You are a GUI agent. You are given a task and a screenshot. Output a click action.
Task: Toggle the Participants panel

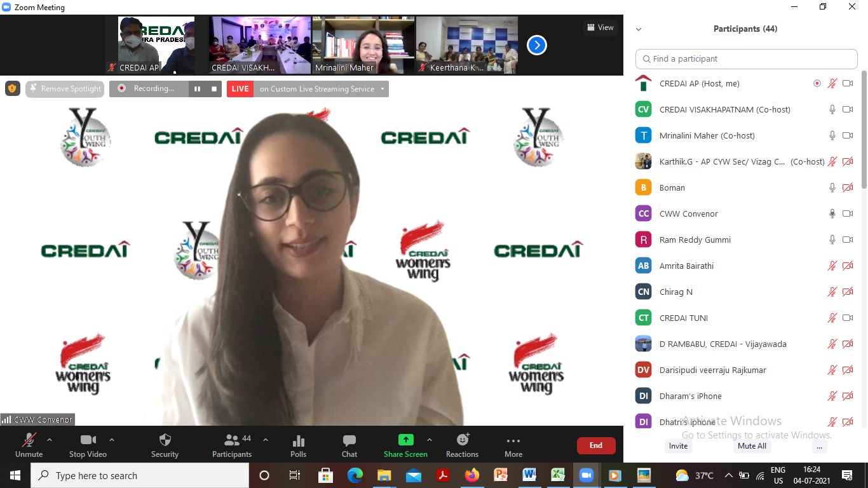pyautogui.click(x=232, y=445)
